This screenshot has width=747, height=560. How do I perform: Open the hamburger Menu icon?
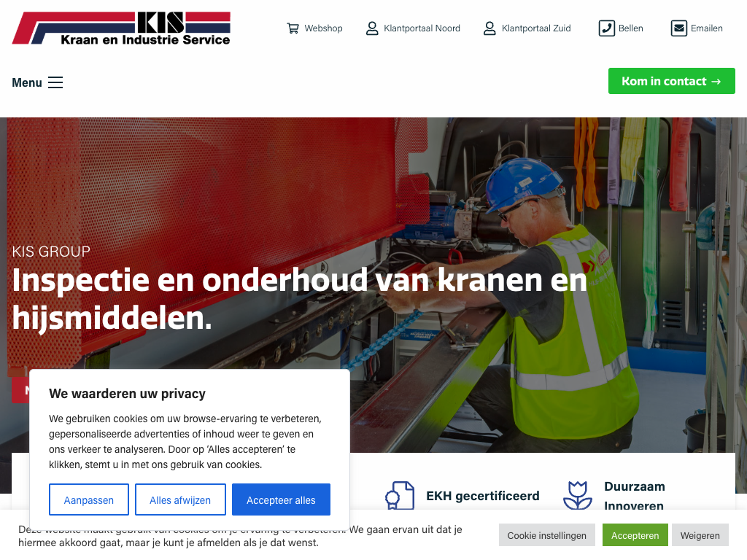55,82
